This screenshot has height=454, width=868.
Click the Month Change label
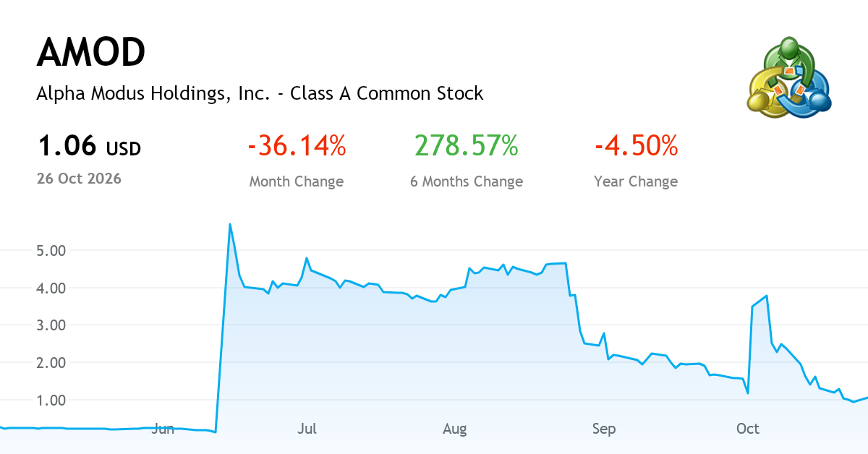tap(297, 181)
